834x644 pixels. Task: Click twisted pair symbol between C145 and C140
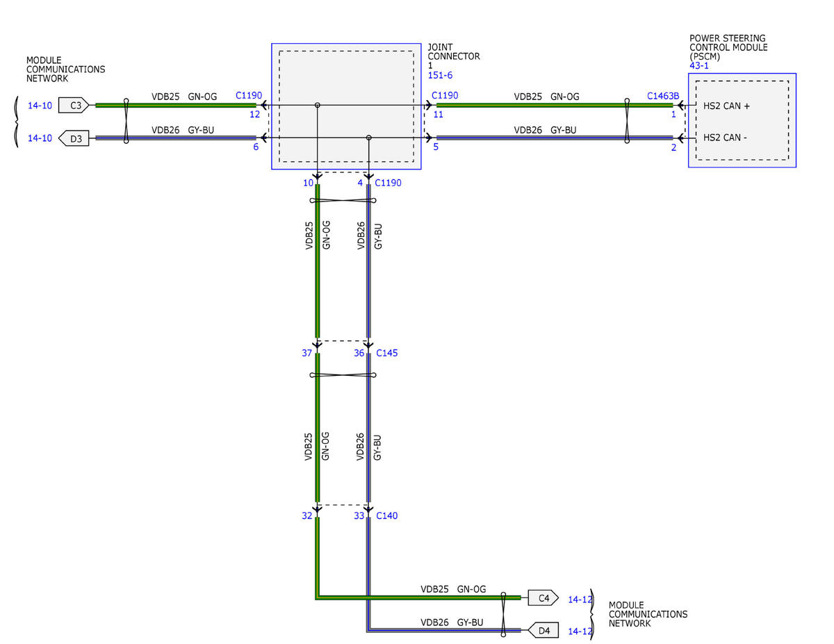[x=343, y=376]
